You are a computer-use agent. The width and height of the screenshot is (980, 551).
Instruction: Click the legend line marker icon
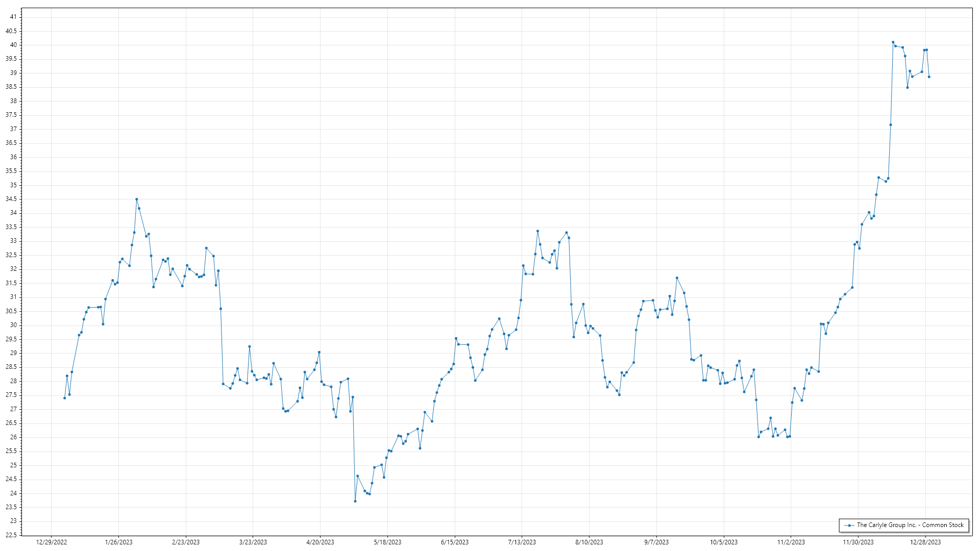pyautogui.click(x=849, y=525)
